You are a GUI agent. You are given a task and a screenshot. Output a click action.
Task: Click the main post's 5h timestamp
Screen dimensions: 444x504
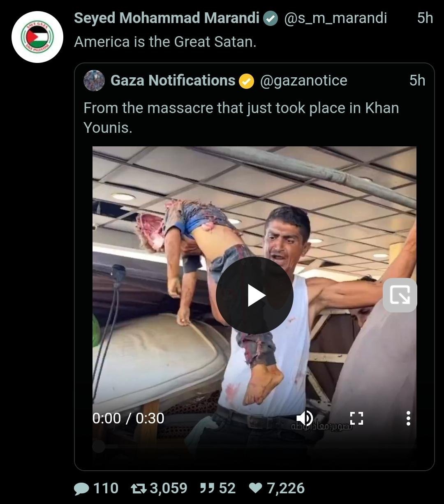coord(425,18)
